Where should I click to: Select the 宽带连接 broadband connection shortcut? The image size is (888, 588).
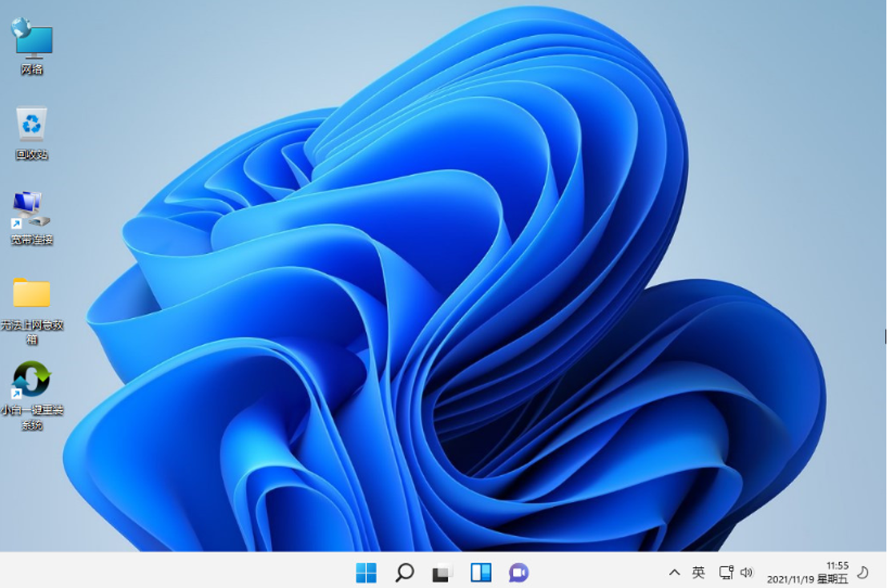32,218
